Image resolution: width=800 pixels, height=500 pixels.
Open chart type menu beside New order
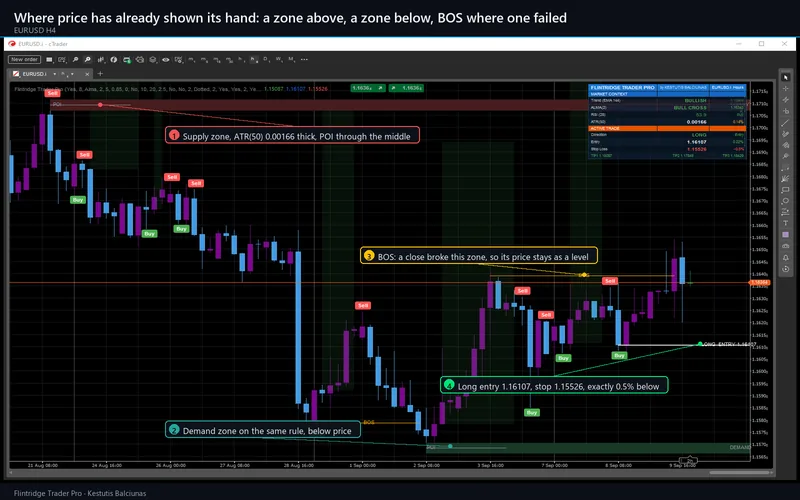(x=49, y=60)
